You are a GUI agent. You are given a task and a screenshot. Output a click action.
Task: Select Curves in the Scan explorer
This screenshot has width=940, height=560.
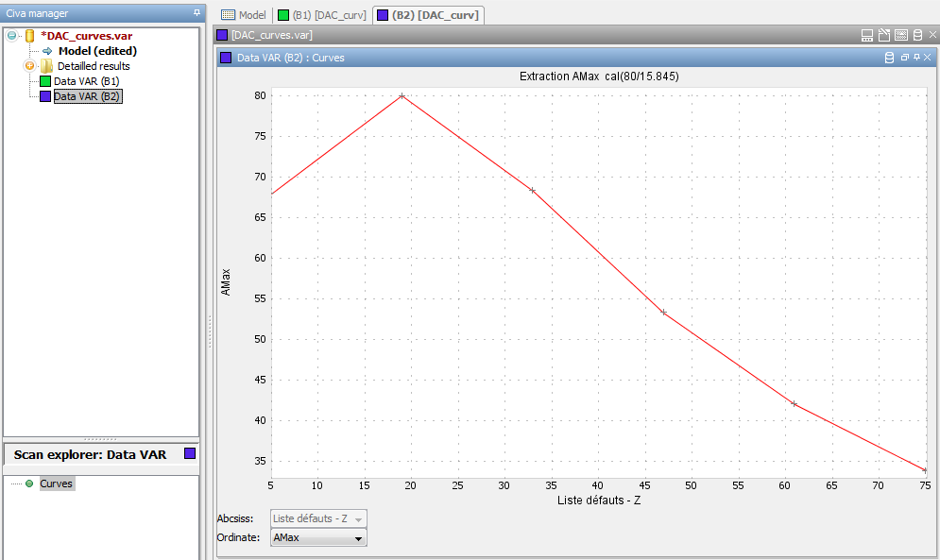(x=56, y=484)
